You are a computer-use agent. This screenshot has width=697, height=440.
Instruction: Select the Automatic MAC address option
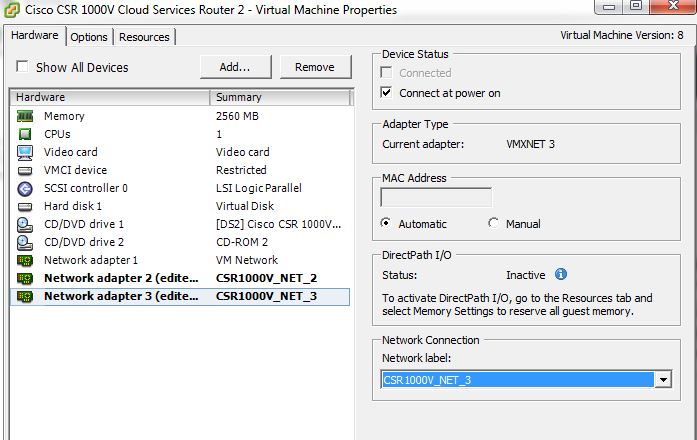tap(386, 223)
